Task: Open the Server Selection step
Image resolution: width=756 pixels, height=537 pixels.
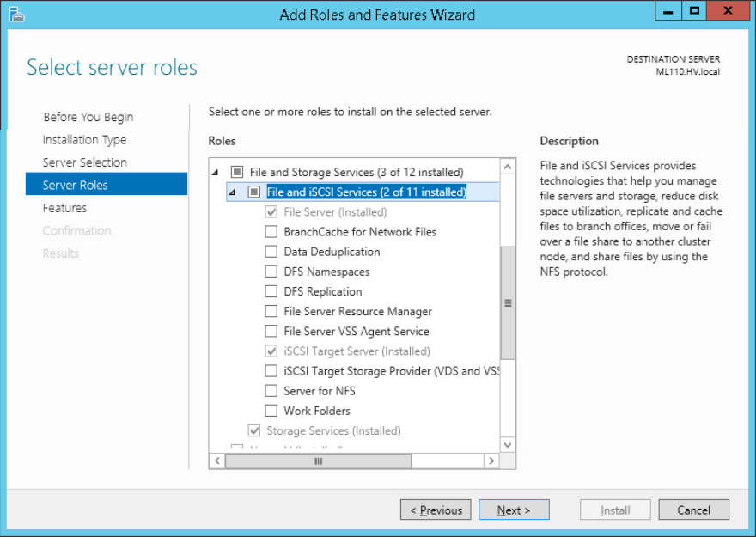Action: point(84,162)
